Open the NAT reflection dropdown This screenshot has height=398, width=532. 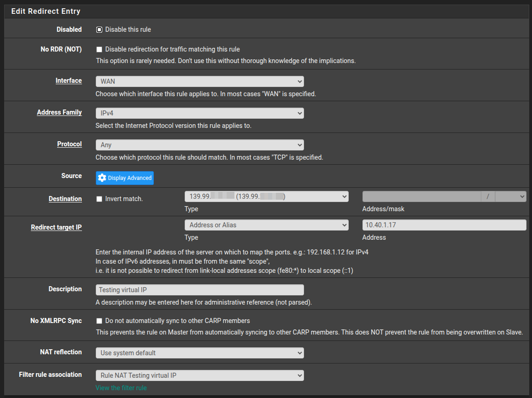coord(200,353)
